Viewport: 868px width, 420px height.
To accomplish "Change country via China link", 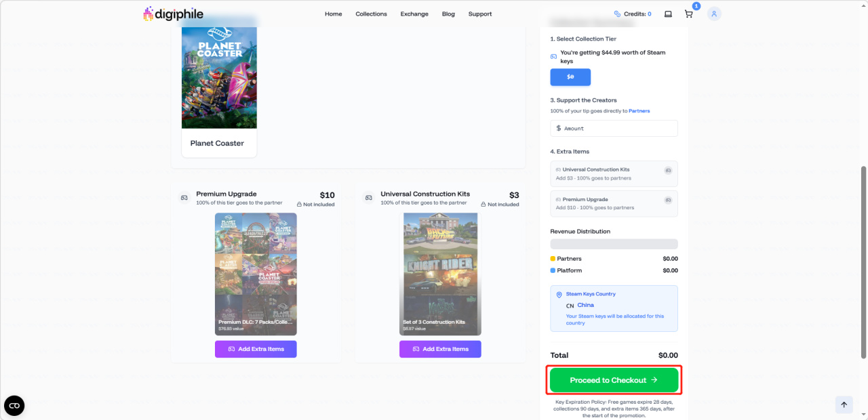I will [585, 305].
